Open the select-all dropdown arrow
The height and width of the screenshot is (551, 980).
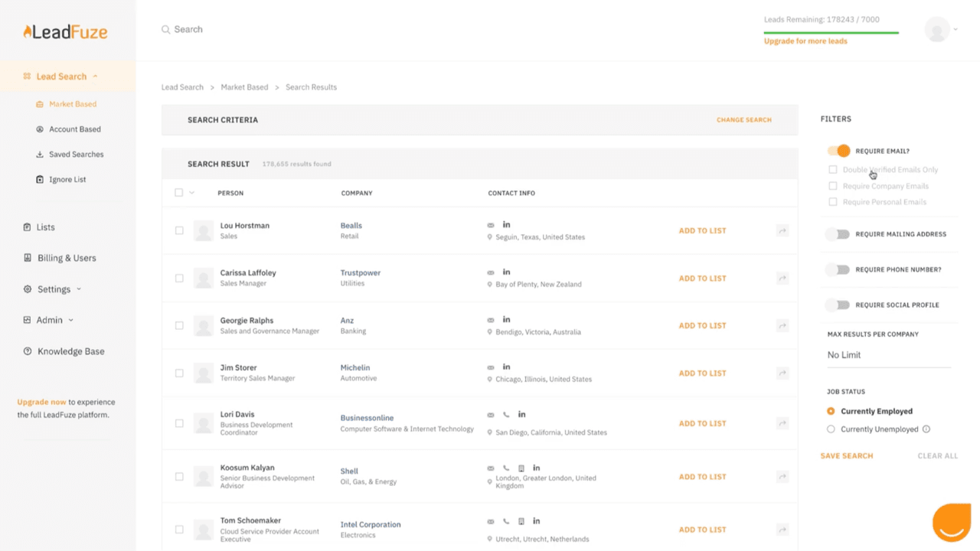click(x=191, y=193)
